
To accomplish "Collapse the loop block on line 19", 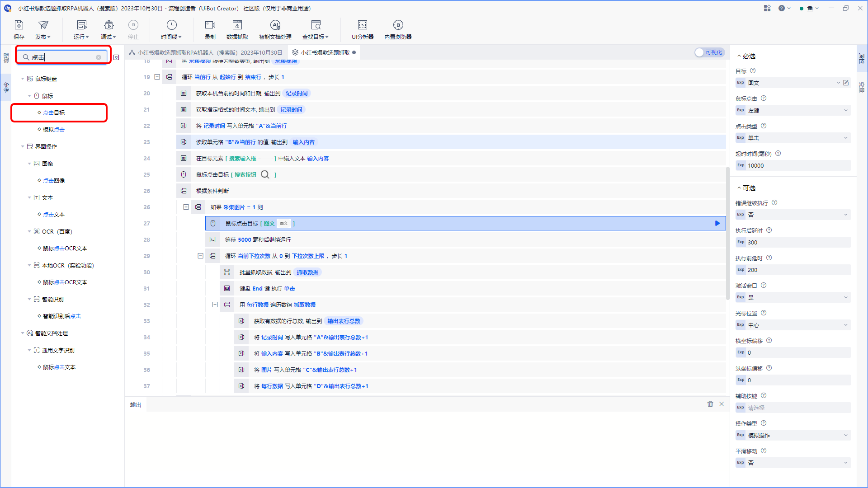I will tap(157, 77).
